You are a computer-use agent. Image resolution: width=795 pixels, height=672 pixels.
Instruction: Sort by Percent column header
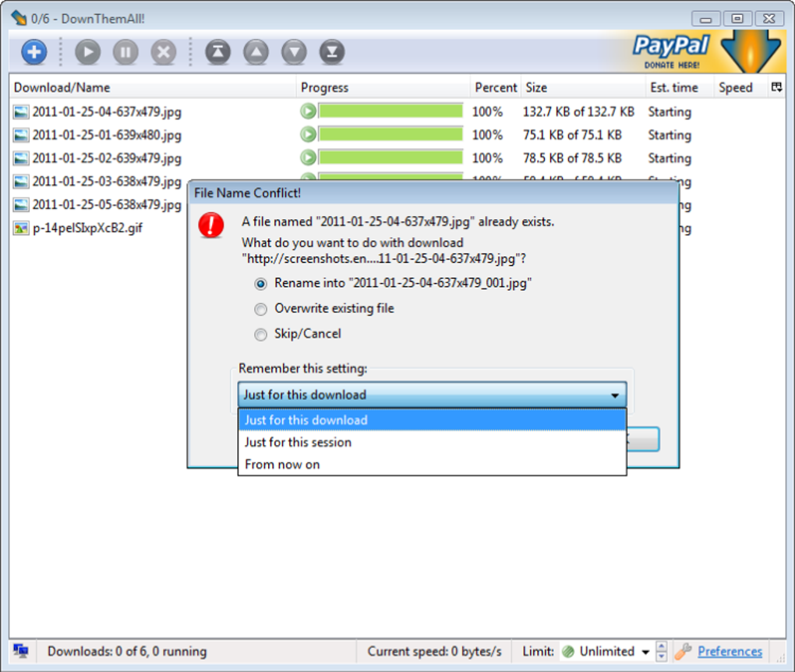coord(496,87)
